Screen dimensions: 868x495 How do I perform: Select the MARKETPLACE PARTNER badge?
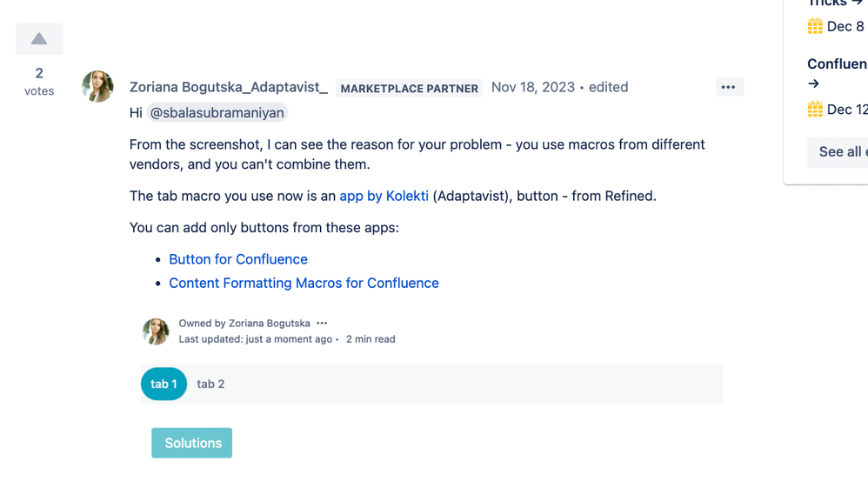click(x=409, y=88)
